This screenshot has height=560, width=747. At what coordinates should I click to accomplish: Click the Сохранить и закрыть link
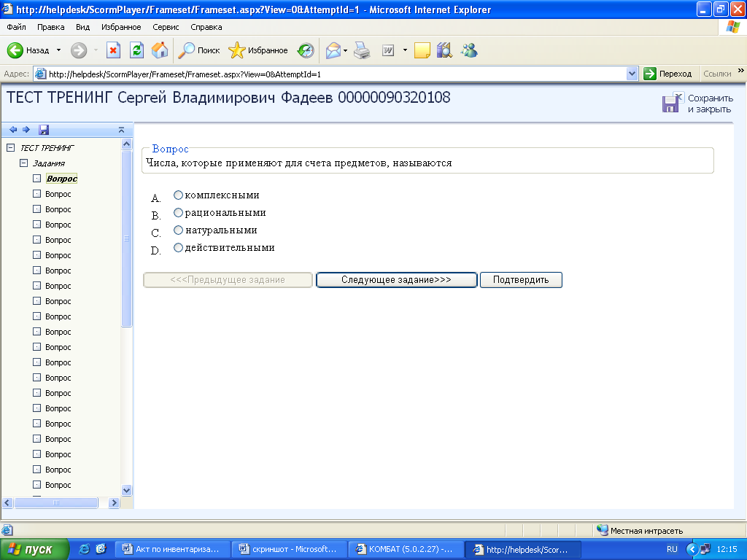(710, 104)
